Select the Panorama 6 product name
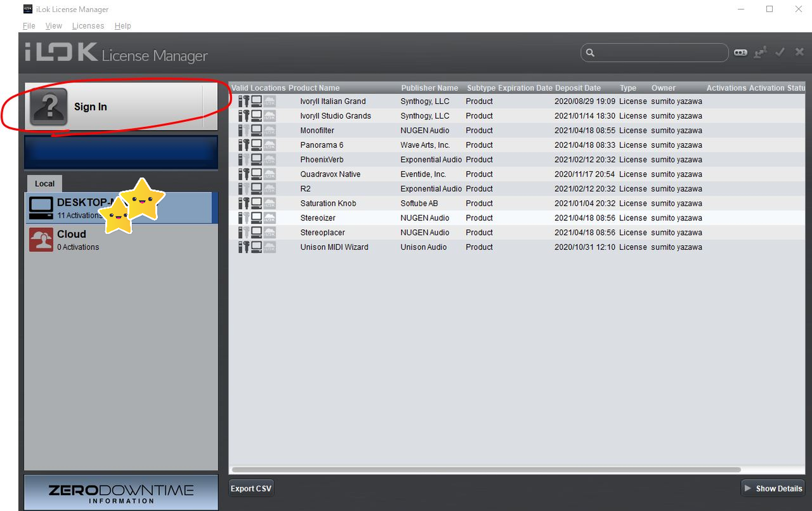This screenshot has width=812, height=511. 322,145
